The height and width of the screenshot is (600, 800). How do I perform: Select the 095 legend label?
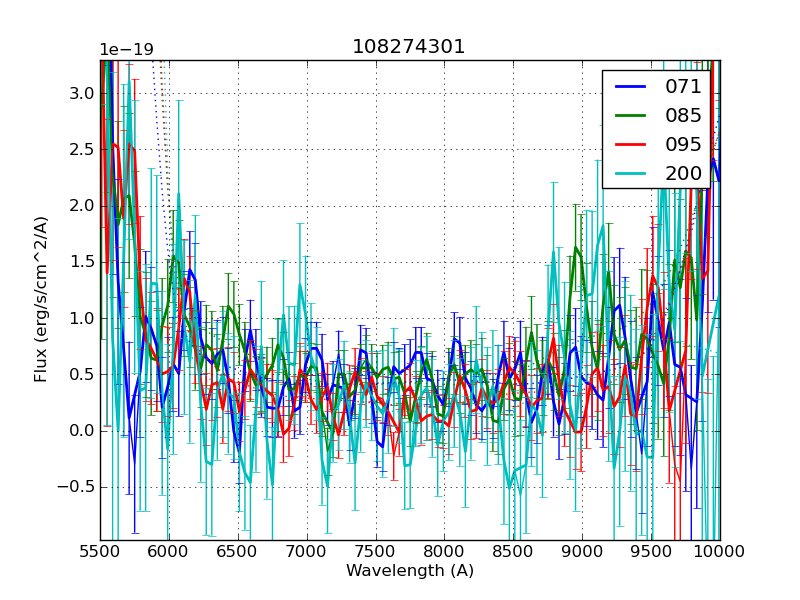tap(683, 144)
